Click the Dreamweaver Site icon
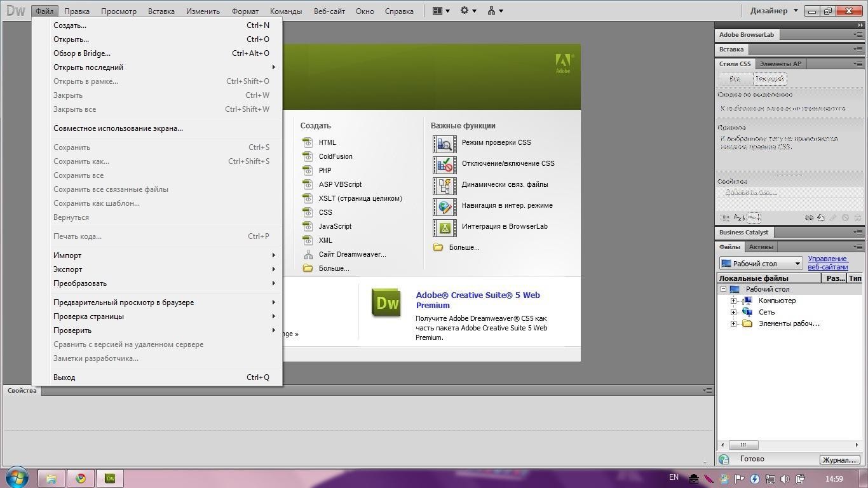 pos(308,254)
